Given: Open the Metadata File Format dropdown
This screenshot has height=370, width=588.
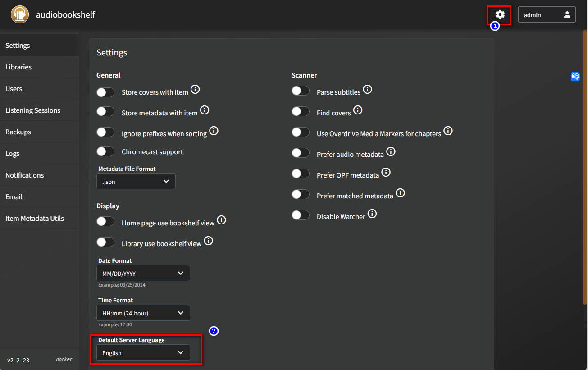Looking at the screenshot, I should tap(136, 181).
